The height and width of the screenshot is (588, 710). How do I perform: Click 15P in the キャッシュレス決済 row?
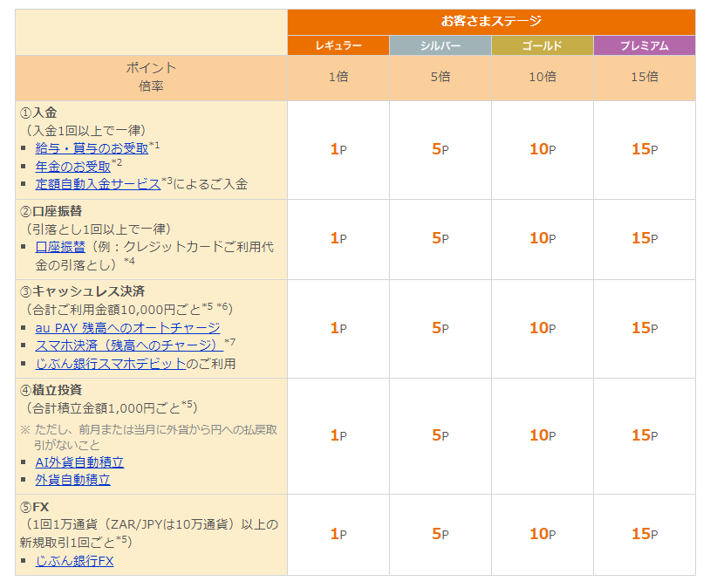(645, 328)
